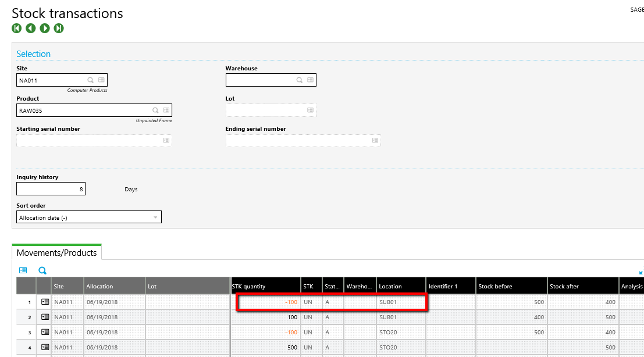Image resolution: width=644 pixels, height=357 pixels.
Task: Collapse the Selection section header
Action: point(33,54)
